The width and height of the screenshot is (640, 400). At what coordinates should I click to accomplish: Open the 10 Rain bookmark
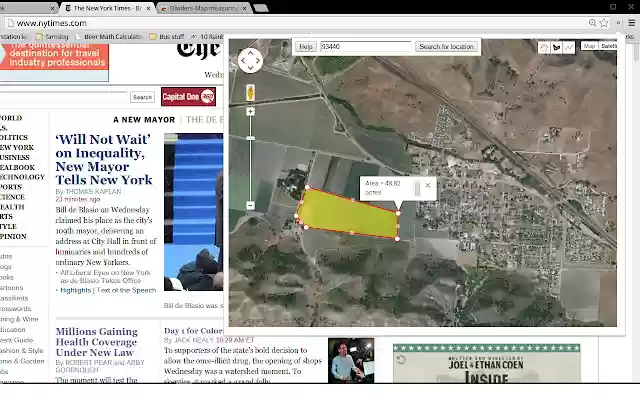[x=207, y=37]
